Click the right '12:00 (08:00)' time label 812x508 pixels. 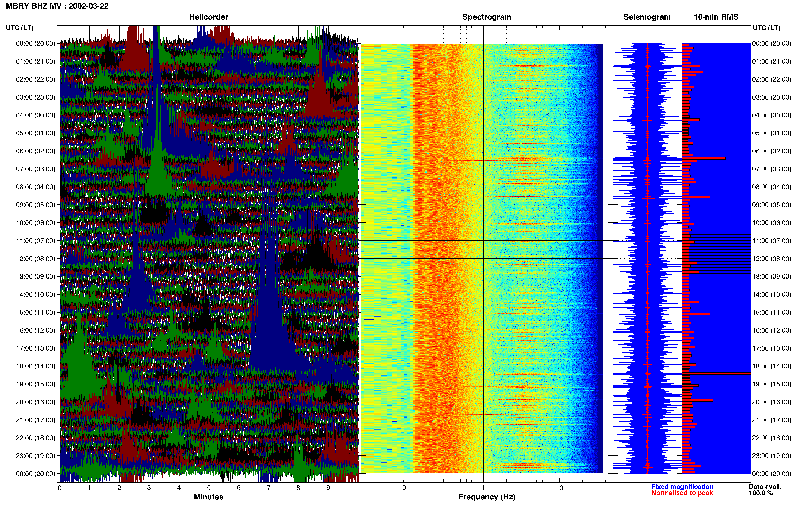point(772,259)
